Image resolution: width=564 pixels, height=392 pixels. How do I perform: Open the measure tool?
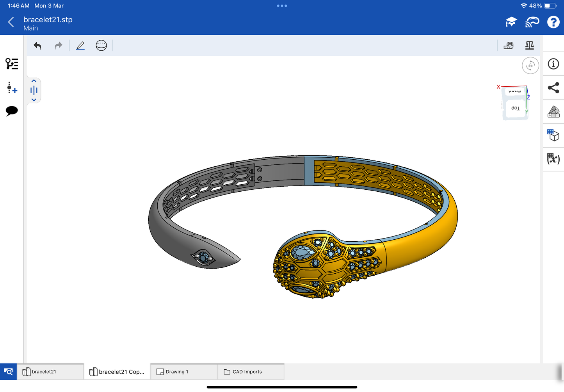tap(508, 46)
